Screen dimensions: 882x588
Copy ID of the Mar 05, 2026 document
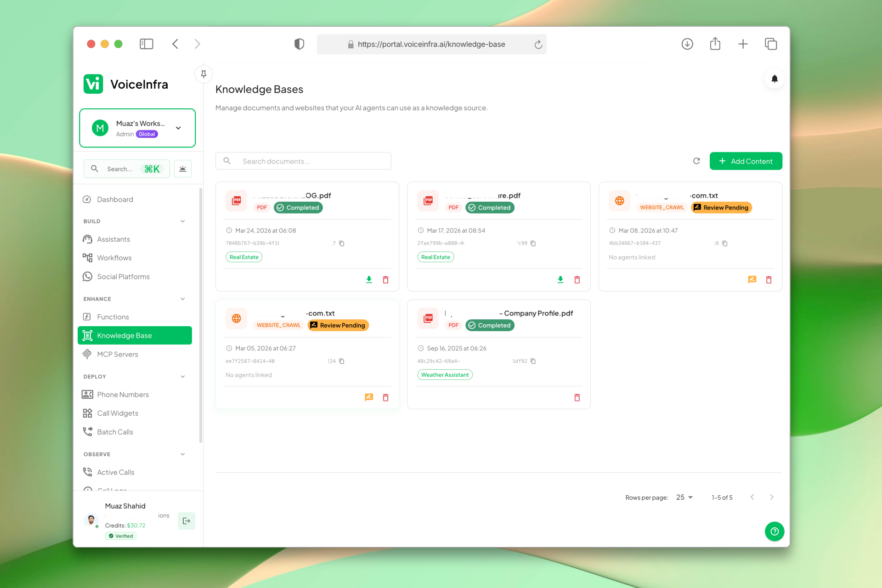tap(342, 361)
